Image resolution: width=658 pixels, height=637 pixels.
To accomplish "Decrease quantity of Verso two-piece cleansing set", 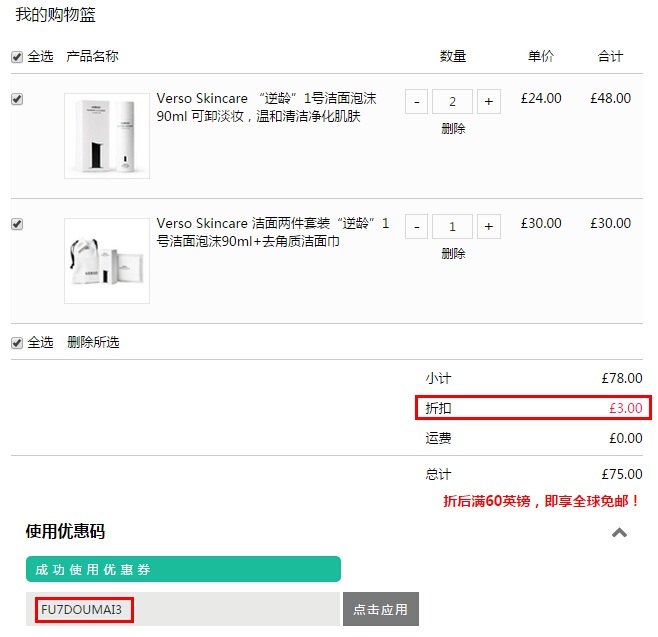I will coord(416,227).
